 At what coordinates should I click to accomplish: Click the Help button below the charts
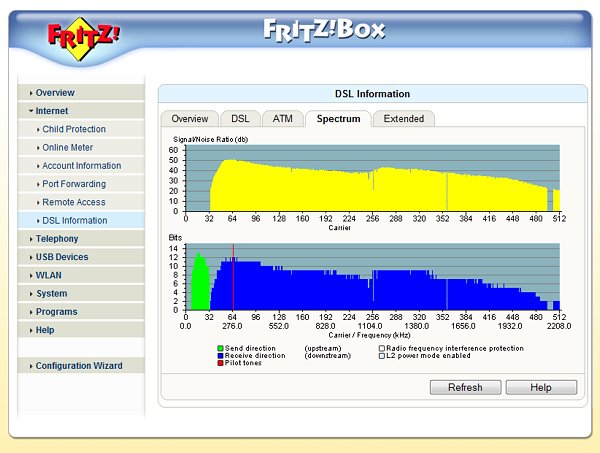coord(541,387)
